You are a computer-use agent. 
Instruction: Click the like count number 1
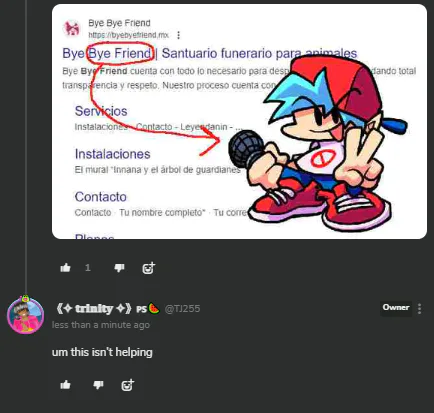[88, 268]
